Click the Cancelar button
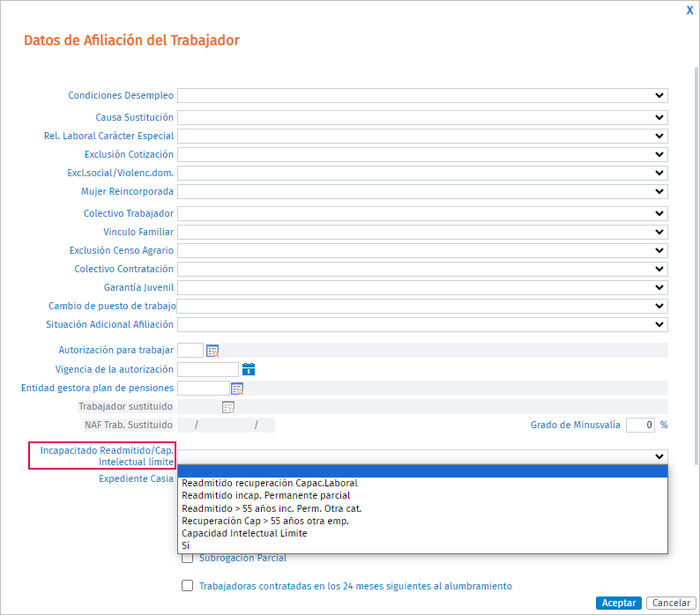Image resolution: width=700 pixels, height=615 pixels. (671, 603)
